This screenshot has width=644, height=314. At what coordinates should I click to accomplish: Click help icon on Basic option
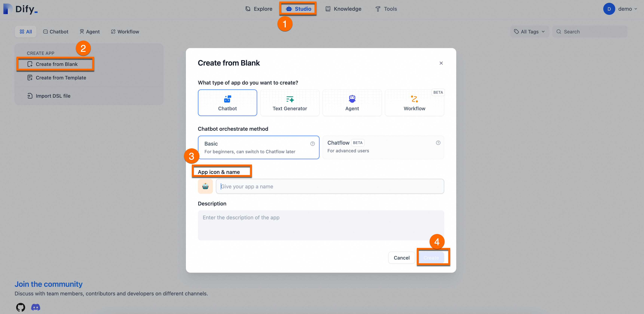click(x=312, y=144)
